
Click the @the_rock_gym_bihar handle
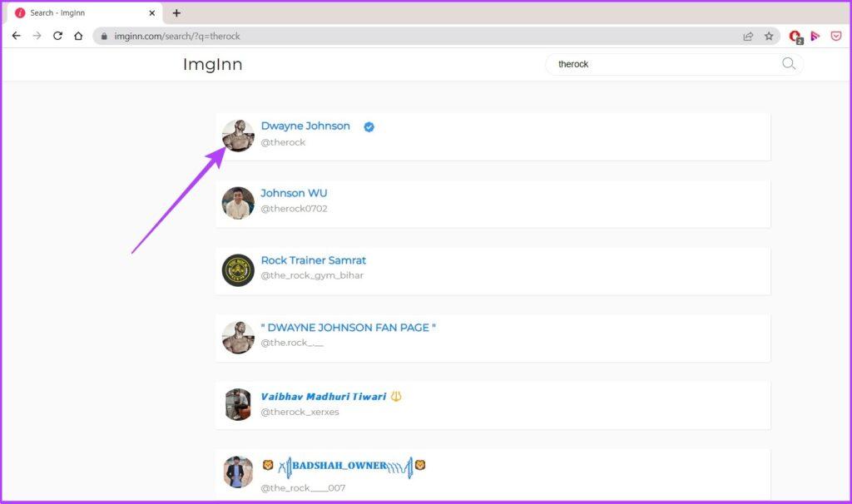[x=312, y=275]
